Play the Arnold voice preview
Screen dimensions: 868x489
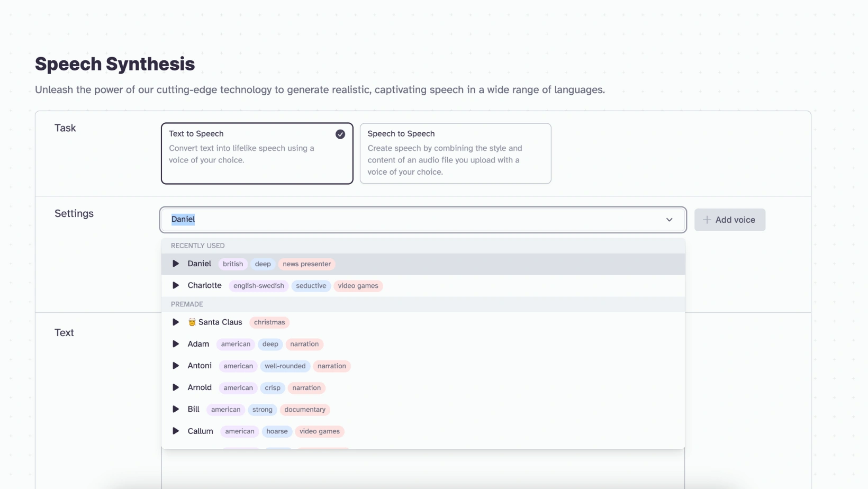tap(176, 387)
